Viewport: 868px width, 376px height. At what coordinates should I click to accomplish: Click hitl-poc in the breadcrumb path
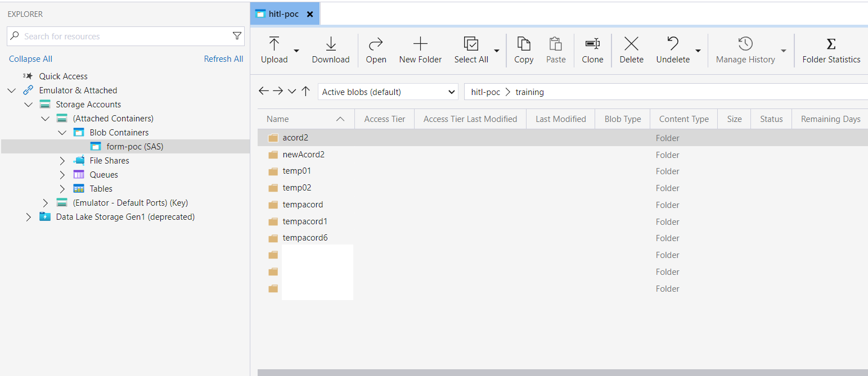click(485, 92)
